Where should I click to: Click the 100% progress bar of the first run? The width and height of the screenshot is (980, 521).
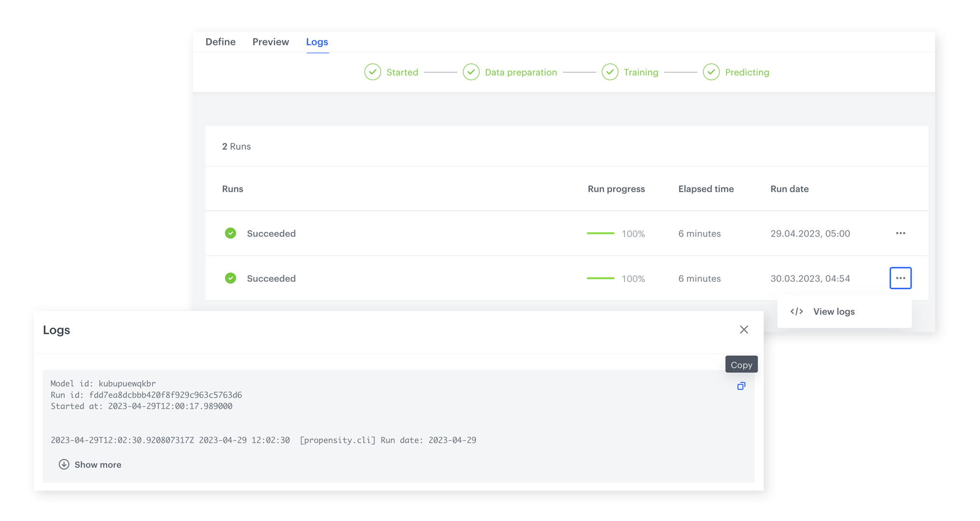600,233
